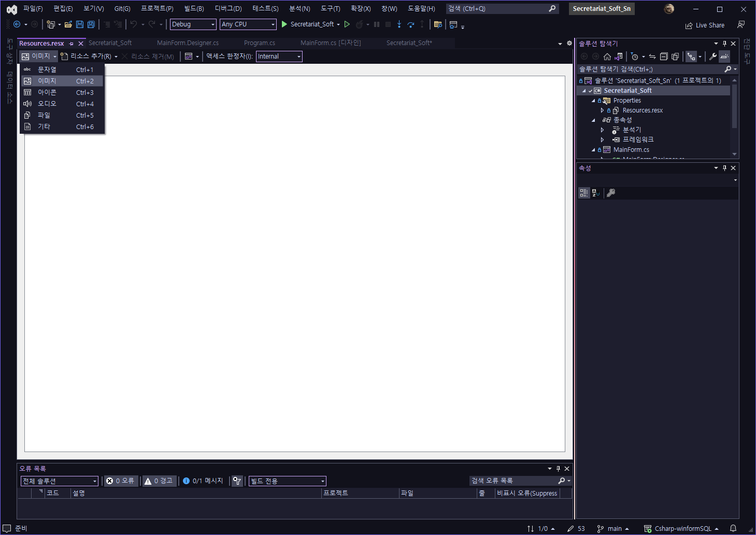Select 기타 from resource type menu
Viewport: 756px width, 535px height.
pos(62,126)
